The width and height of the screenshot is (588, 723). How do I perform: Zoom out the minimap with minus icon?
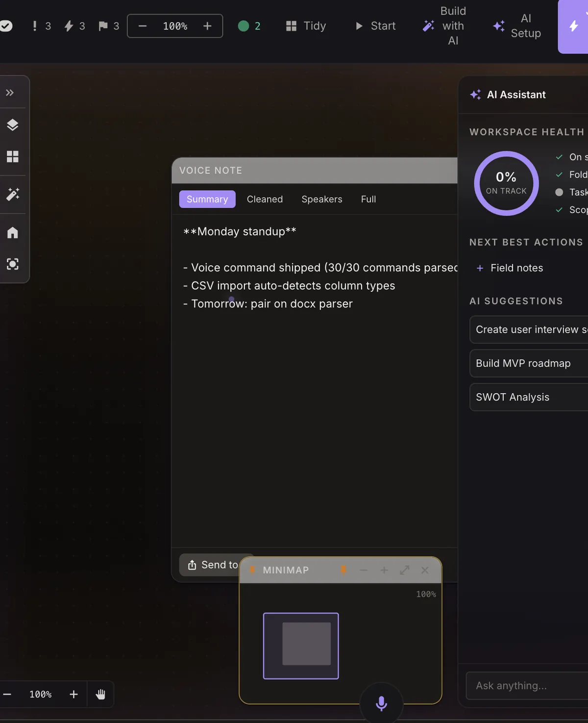point(364,570)
